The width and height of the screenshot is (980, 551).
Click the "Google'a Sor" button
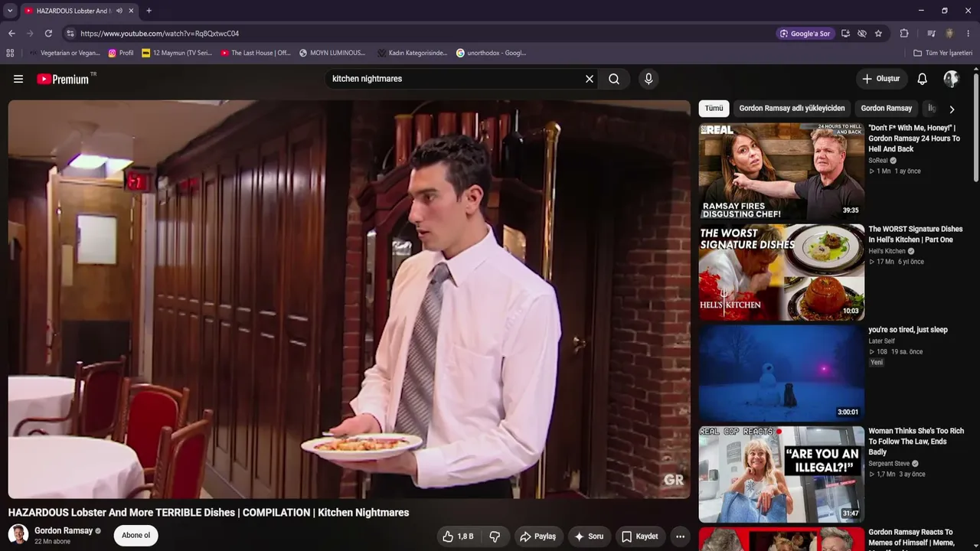pos(805,34)
